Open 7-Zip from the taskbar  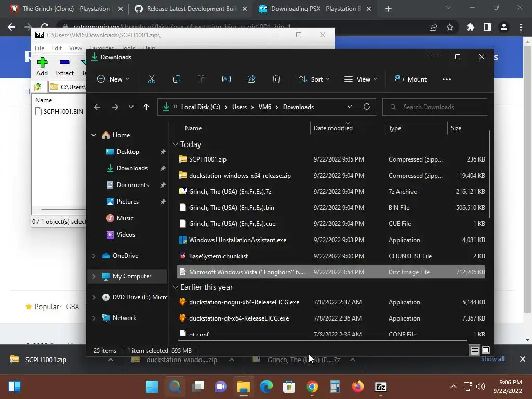point(381,387)
